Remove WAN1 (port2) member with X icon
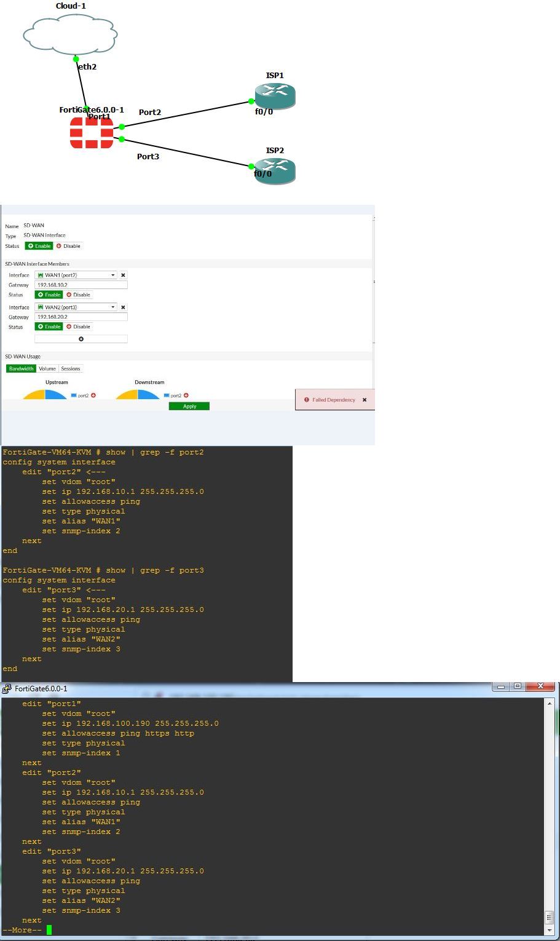Screen dimensions: 560x941 pos(123,276)
